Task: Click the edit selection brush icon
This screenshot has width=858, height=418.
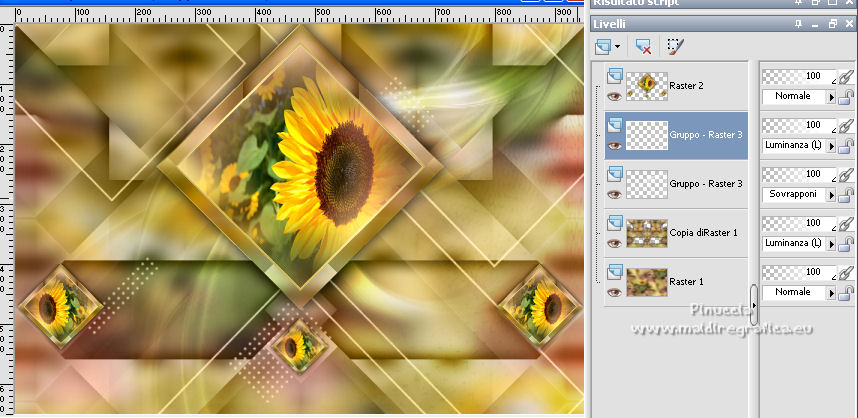Action: pos(675,46)
